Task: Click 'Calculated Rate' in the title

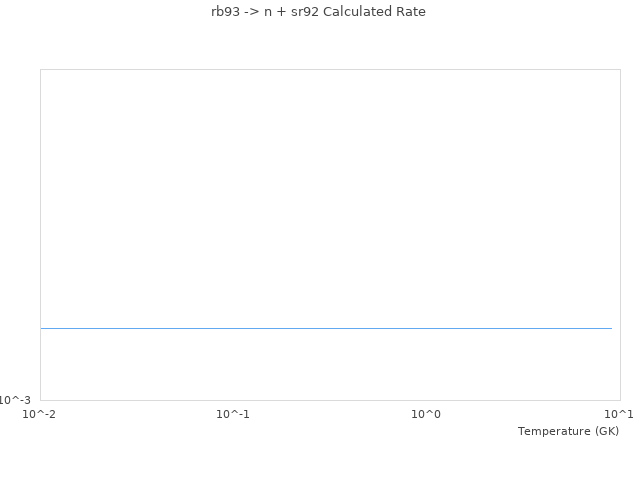Action: coord(374,12)
